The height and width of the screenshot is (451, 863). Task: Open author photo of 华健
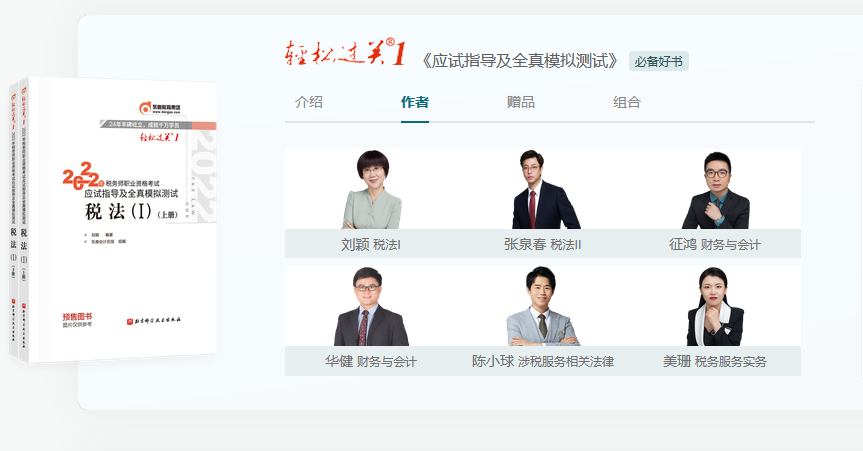tap(371, 306)
